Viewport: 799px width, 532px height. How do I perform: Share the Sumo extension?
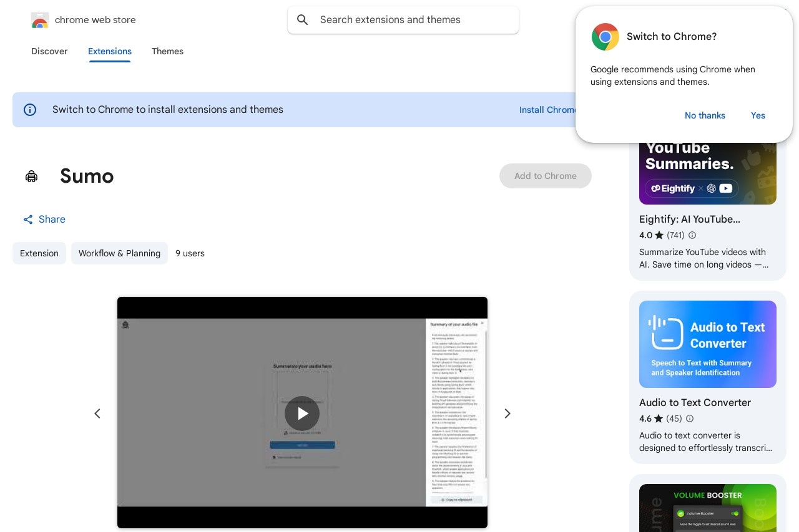(44, 220)
